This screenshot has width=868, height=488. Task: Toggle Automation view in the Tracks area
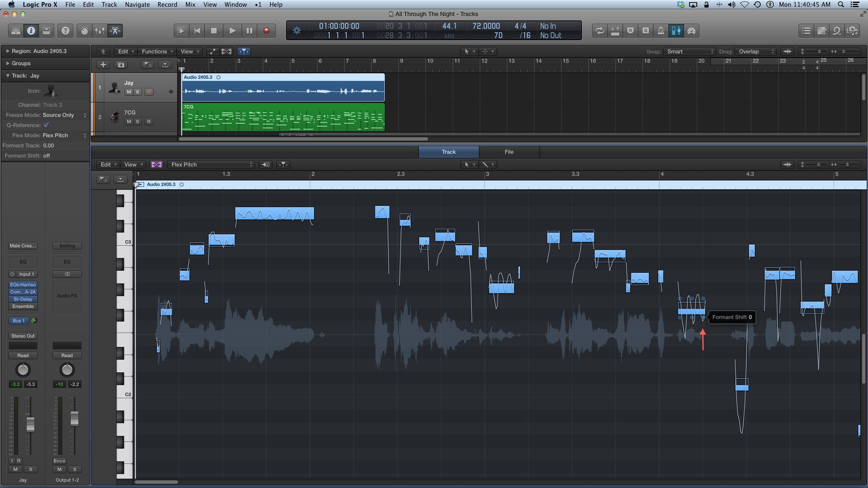click(213, 51)
